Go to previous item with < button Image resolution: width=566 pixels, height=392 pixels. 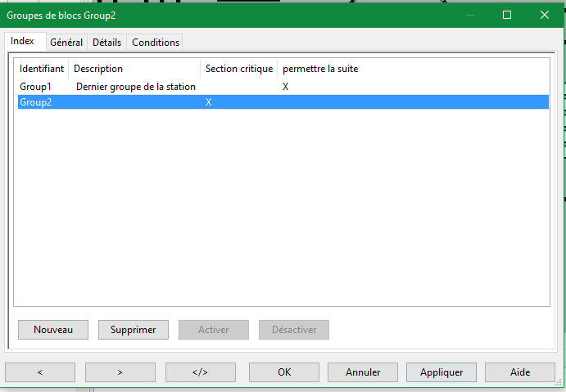click(x=39, y=372)
